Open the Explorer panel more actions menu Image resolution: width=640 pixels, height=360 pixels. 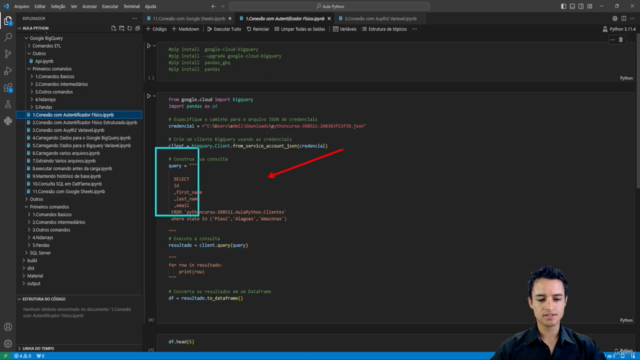pos(135,18)
